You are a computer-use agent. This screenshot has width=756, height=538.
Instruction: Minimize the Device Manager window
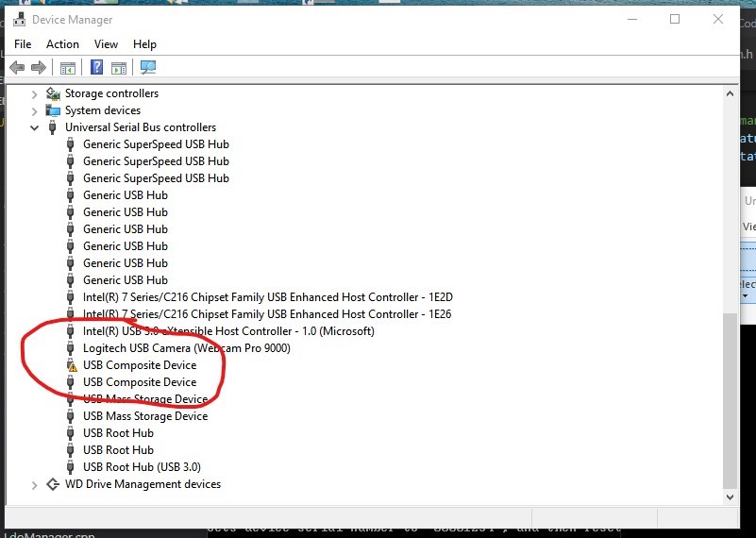[632, 19]
